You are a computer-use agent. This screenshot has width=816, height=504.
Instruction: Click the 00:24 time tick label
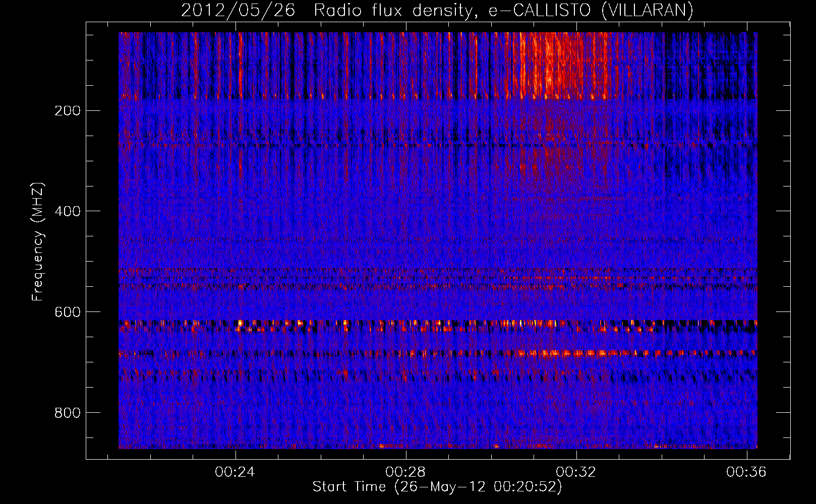pyautogui.click(x=235, y=472)
